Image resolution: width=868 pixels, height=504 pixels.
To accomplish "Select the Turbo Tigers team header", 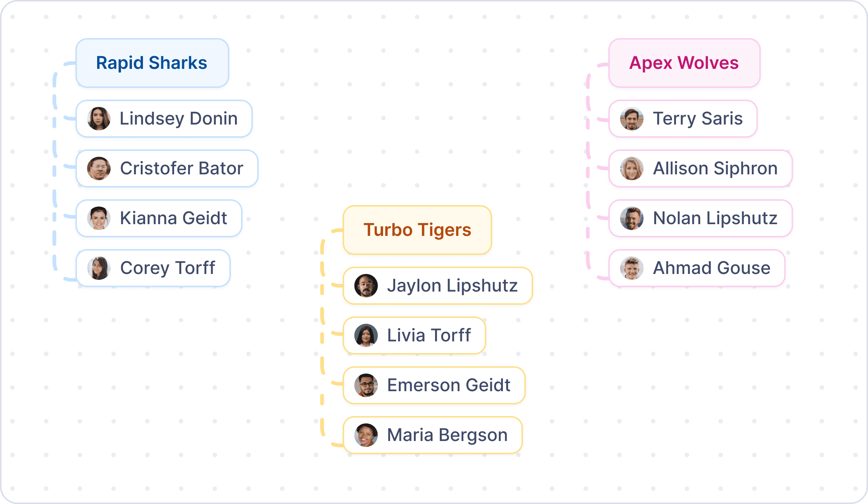I will point(417,230).
